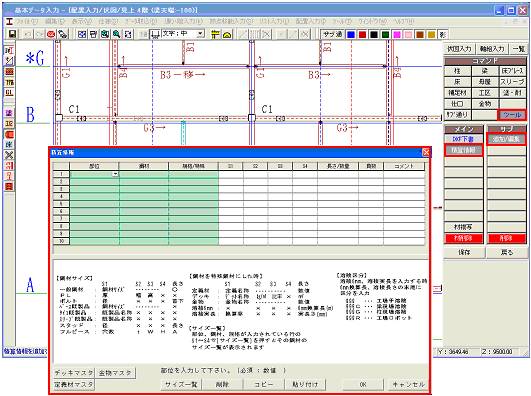Click the コピー button
The height and width of the screenshot is (396, 531).
(x=263, y=384)
